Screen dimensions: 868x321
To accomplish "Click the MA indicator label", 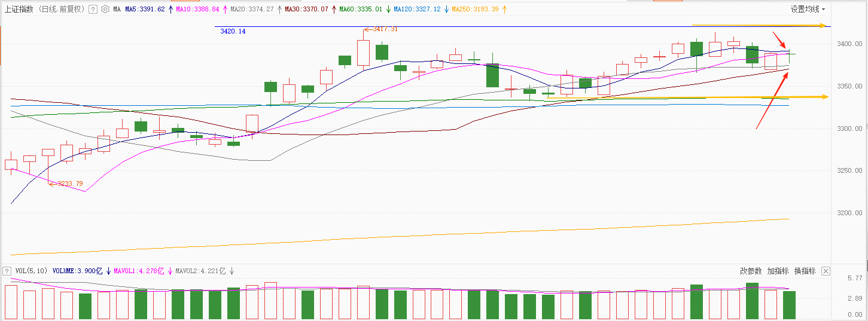I will click(x=117, y=10).
